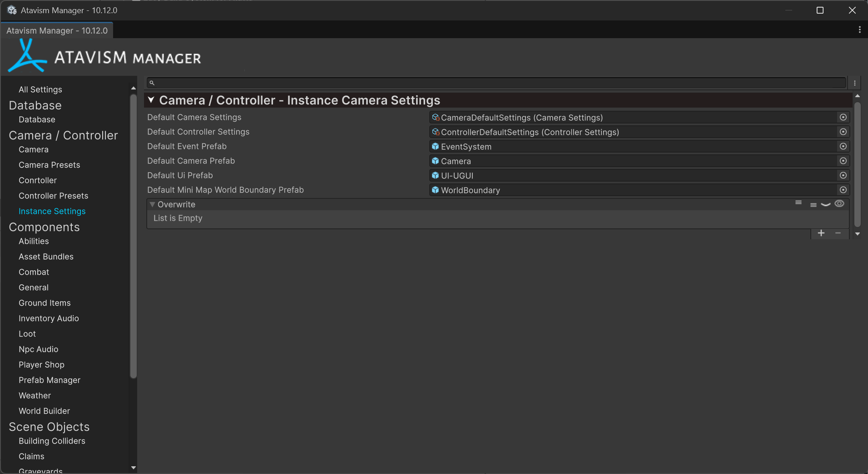Open Player Shop settings
868x474 pixels.
(41, 365)
